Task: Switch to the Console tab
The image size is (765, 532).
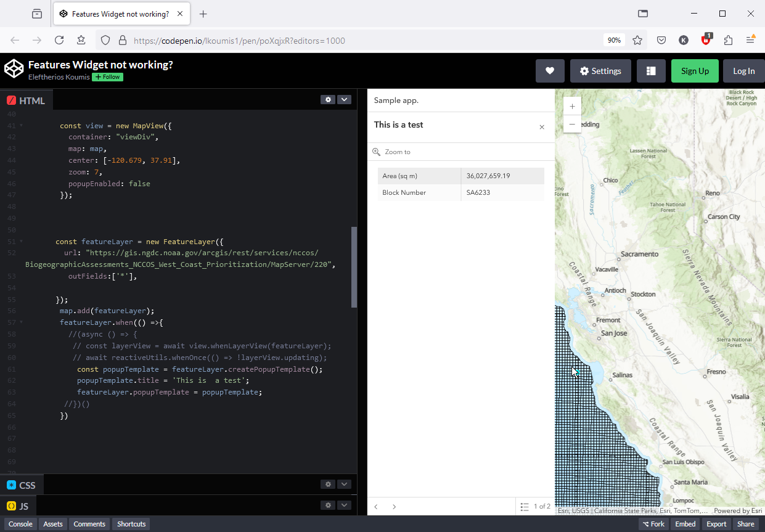Action: coord(20,523)
